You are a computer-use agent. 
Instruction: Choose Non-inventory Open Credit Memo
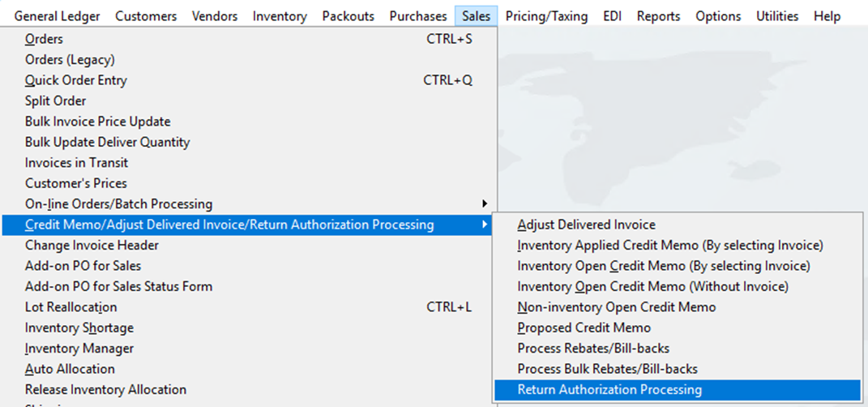click(x=616, y=307)
